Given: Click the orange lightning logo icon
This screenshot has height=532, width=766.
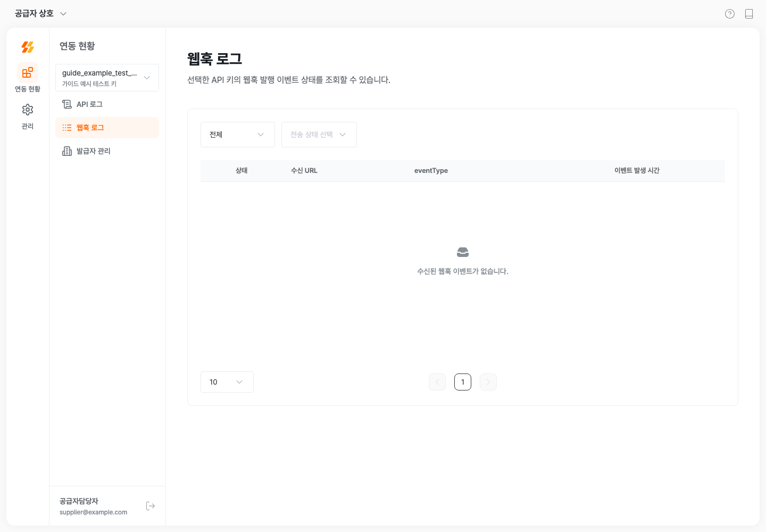Looking at the screenshot, I should [x=28, y=47].
